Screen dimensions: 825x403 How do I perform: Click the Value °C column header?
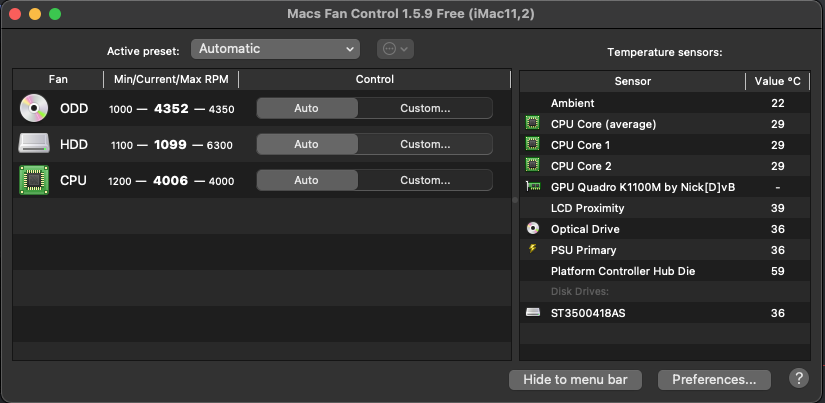778,81
